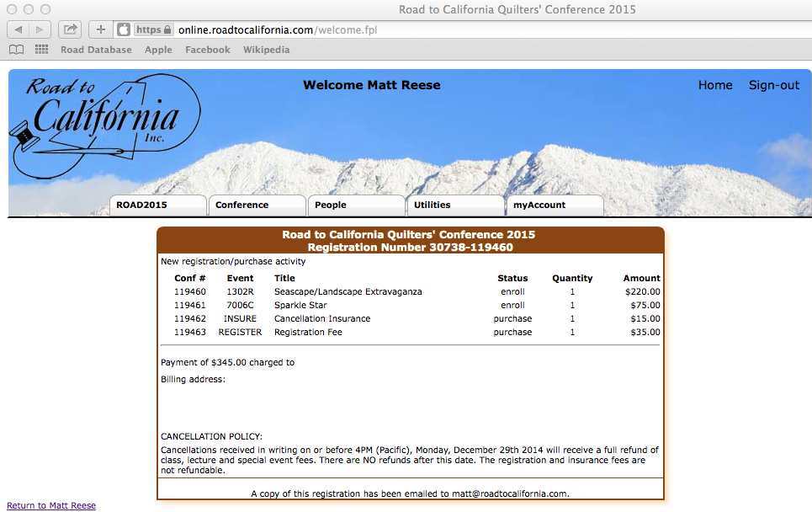Click the $75.00 amount
This screenshot has width=812, height=512.
click(x=645, y=305)
